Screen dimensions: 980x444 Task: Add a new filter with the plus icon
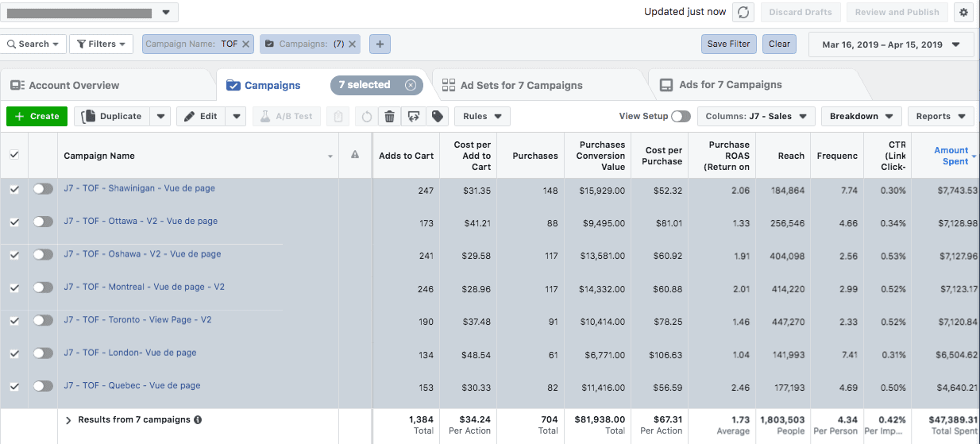click(380, 44)
